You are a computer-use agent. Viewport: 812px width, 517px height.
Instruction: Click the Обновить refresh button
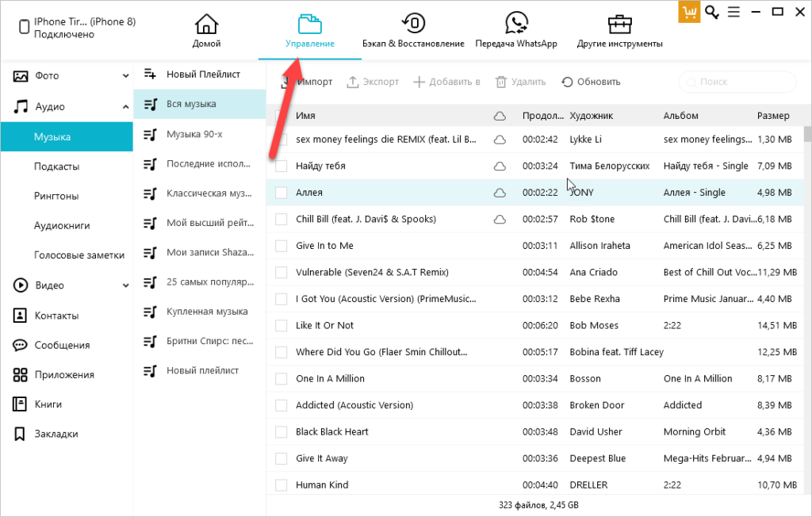point(591,82)
